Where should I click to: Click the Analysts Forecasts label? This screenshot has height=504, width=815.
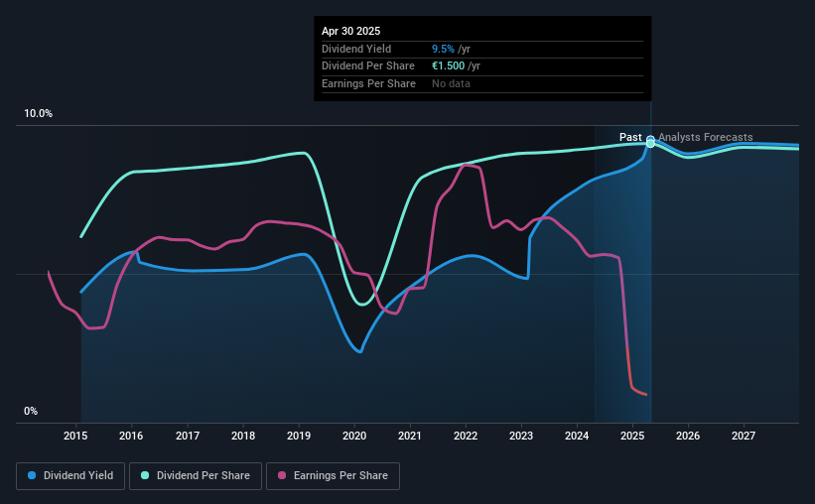[706, 137]
